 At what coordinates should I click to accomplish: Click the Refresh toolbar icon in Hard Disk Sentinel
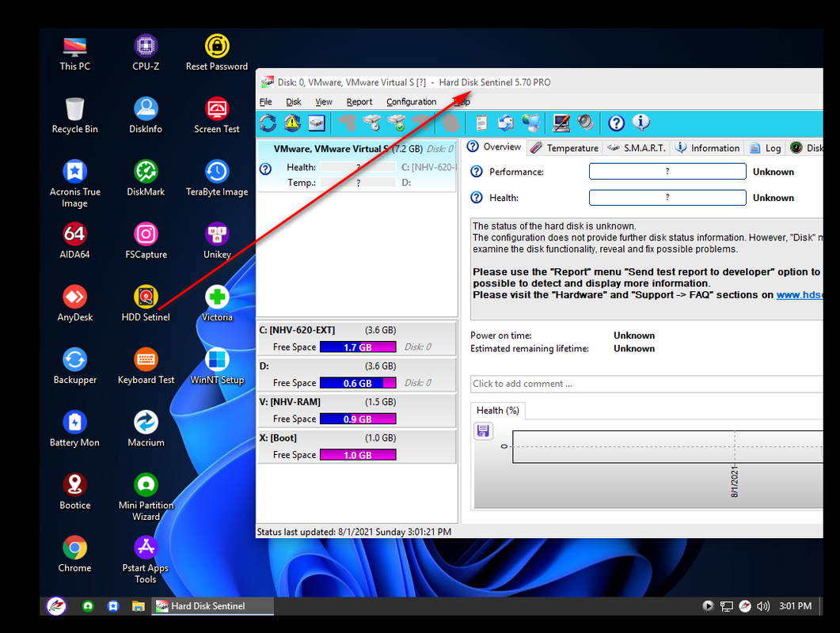(268, 123)
